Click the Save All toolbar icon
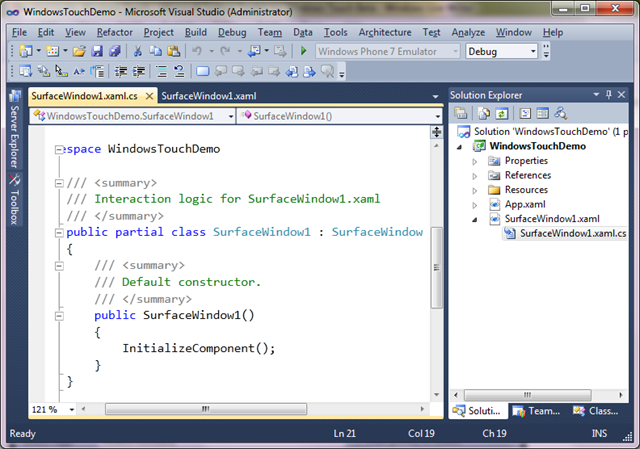 pos(115,51)
